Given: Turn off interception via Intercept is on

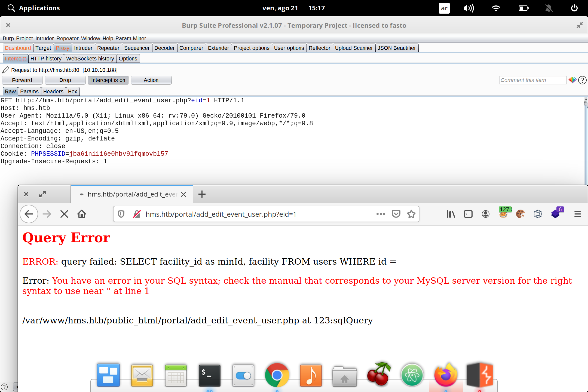Looking at the screenshot, I should pos(108,80).
